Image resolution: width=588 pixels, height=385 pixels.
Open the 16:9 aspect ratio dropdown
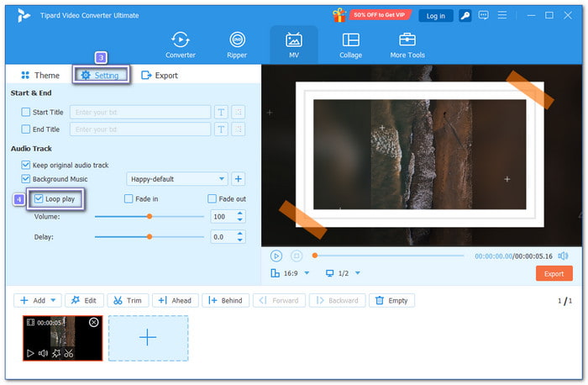[307, 273]
